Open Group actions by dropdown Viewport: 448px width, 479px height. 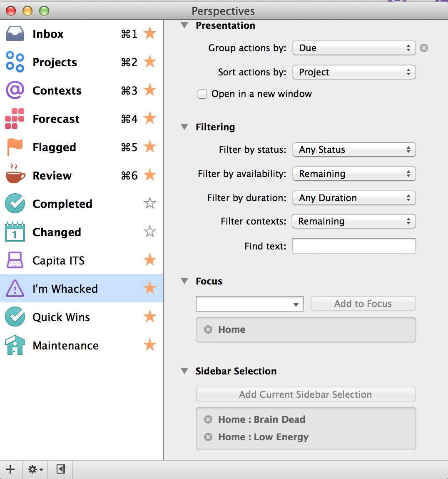(354, 48)
